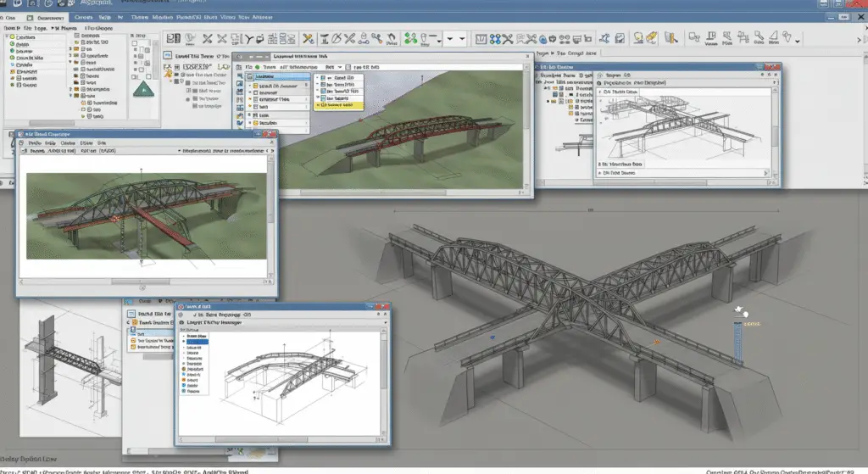The height and width of the screenshot is (474, 868).
Task: Click the tab label above the top-right wireframe drawing
Action: pyautogui.click(x=620, y=92)
